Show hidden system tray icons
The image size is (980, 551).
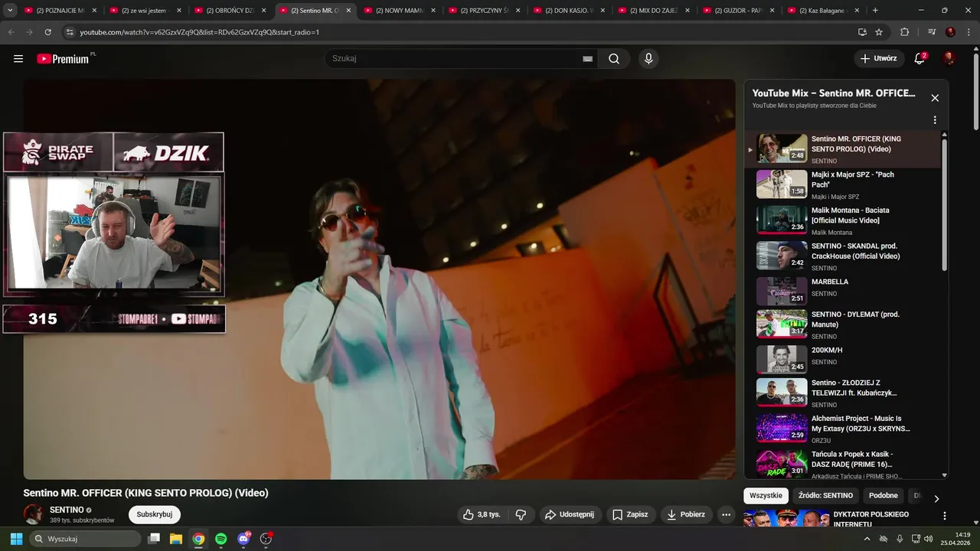point(867,539)
